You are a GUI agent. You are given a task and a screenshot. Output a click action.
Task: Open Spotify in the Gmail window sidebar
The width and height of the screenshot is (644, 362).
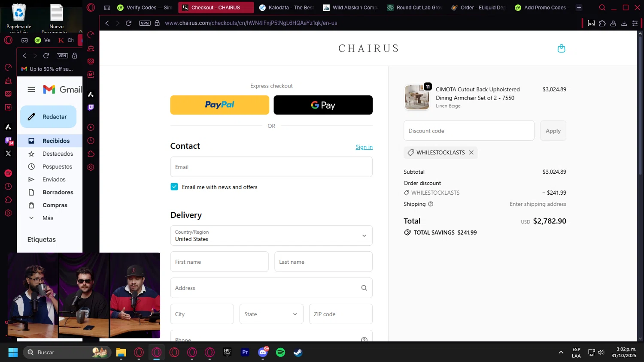8,173
